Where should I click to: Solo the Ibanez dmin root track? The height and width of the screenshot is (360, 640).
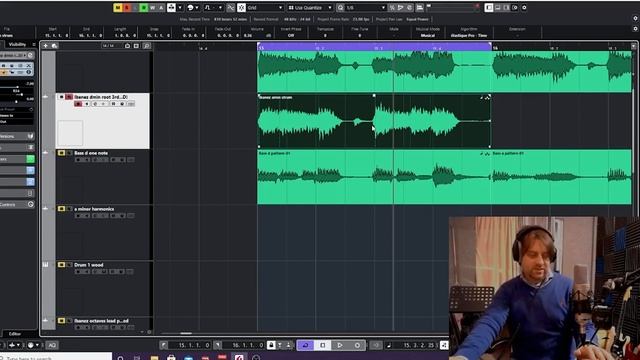click(69, 97)
